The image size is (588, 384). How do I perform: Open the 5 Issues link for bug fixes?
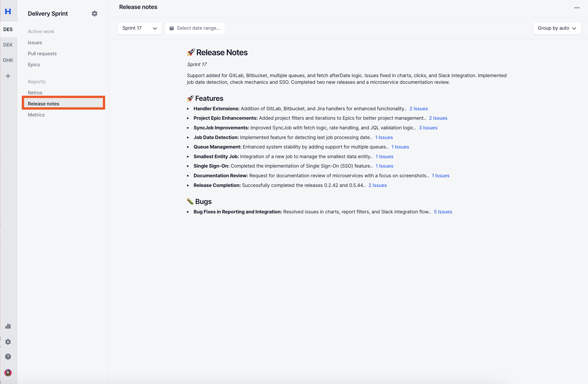(x=443, y=212)
